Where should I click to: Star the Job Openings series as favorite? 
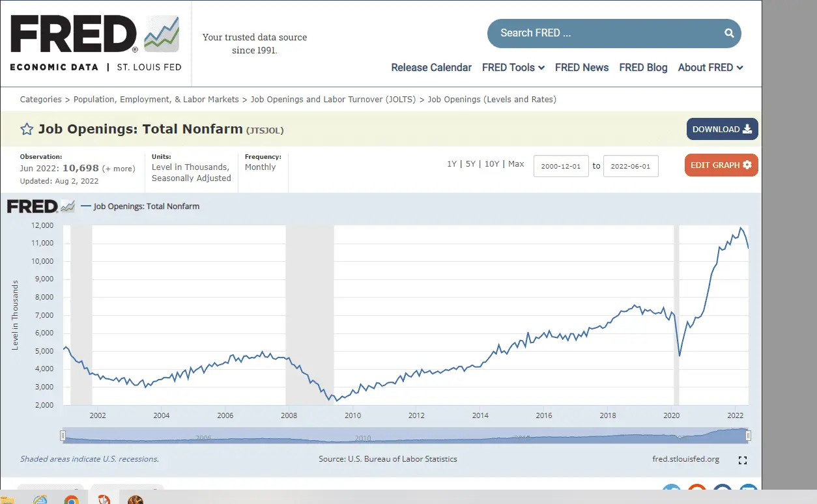tap(27, 129)
